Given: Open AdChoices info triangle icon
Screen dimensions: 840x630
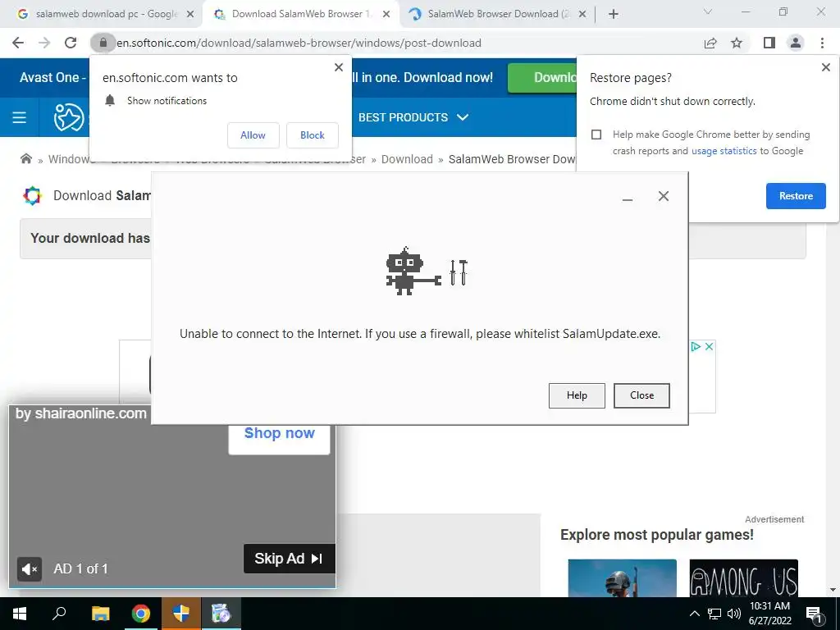Looking at the screenshot, I should [x=696, y=347].
